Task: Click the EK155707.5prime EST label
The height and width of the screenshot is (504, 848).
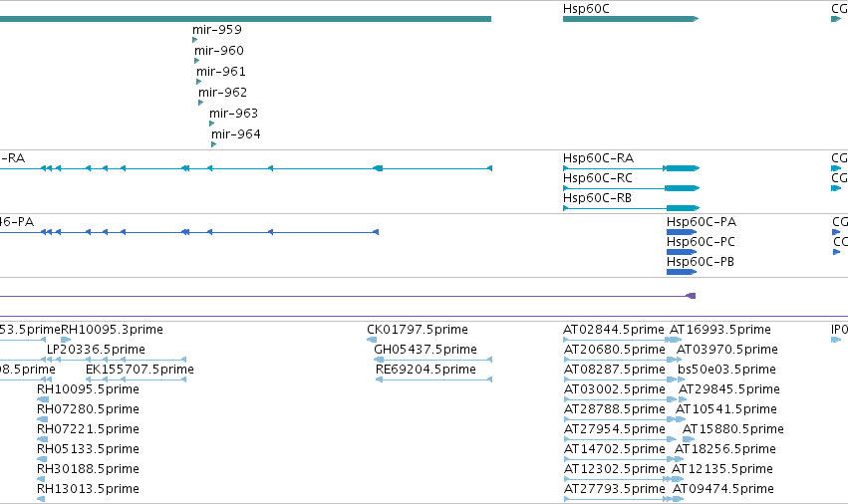Action: 140,370
